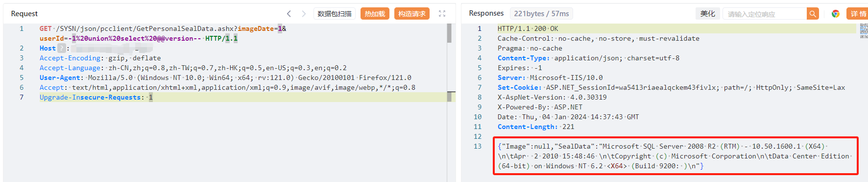Open the 数据包扫描 packet scan button
Viewport: 868px width, 182px height.
335,14
